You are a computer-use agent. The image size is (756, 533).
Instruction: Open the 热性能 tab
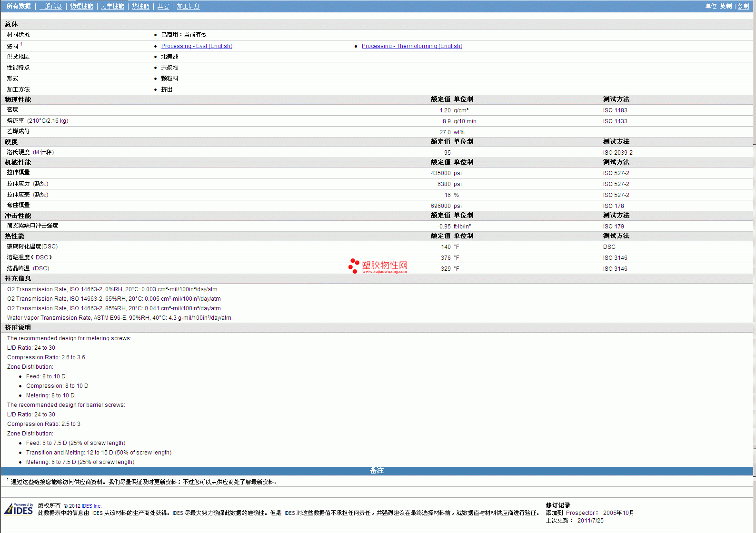point(140,6)
